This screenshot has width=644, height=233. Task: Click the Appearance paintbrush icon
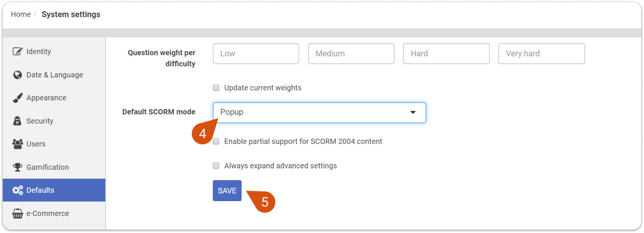(17, 98)
